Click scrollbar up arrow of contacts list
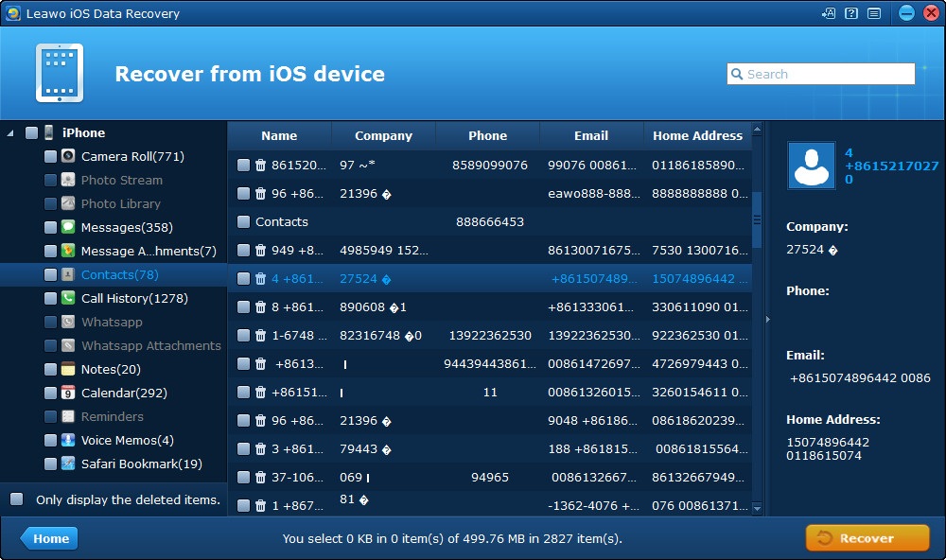Viewport: 946px width, 560px height. click(757, 129)
